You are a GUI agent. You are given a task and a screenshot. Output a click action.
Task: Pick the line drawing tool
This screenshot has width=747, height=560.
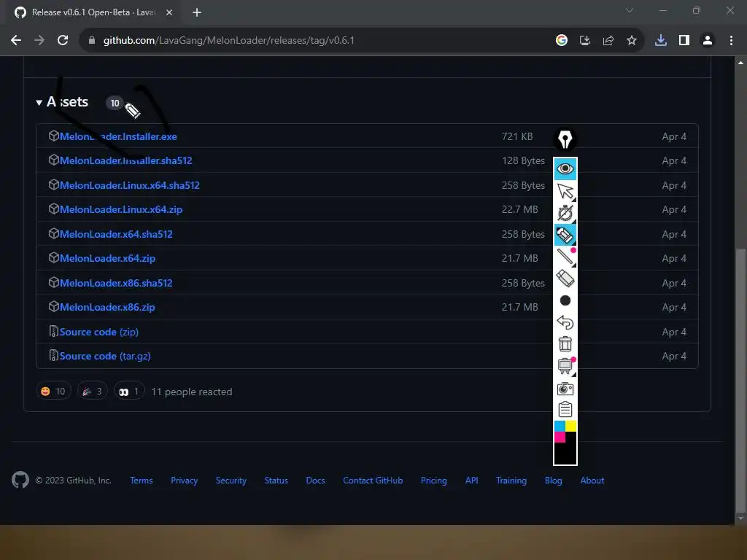(565, 257)
